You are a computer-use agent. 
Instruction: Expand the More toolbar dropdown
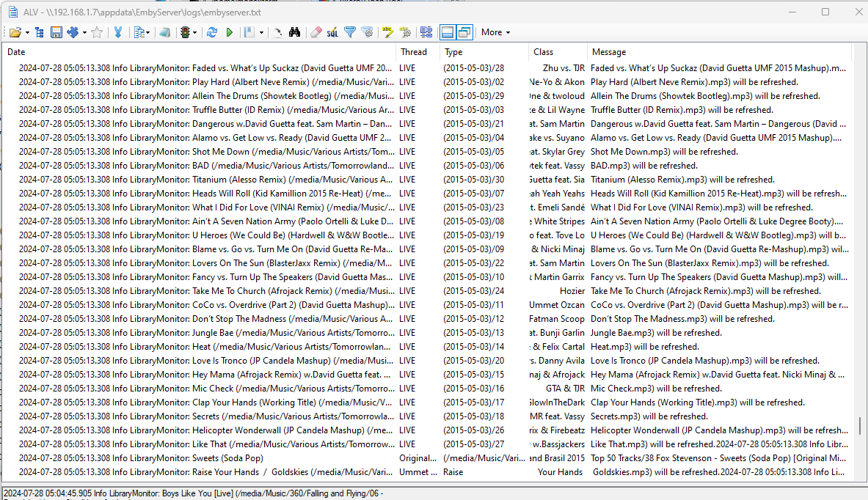(495, 32)
